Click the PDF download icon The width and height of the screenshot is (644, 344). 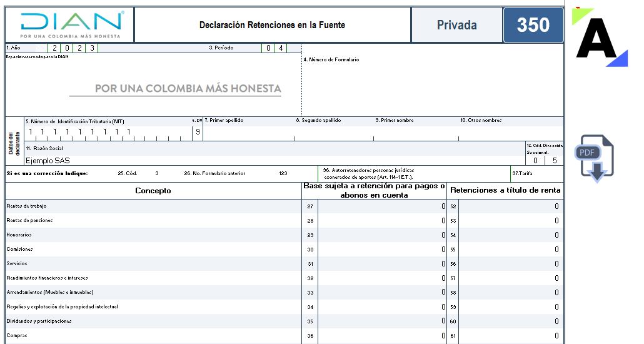tap(594, 158)
